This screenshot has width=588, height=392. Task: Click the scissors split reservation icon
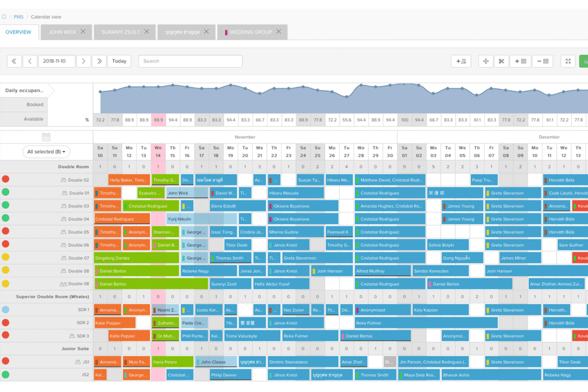click(x=501, y=61)
